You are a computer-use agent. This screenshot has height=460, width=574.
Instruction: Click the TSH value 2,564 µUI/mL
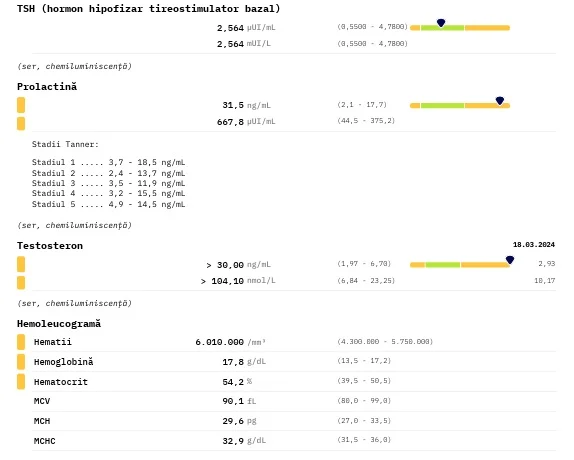[246, 28]
